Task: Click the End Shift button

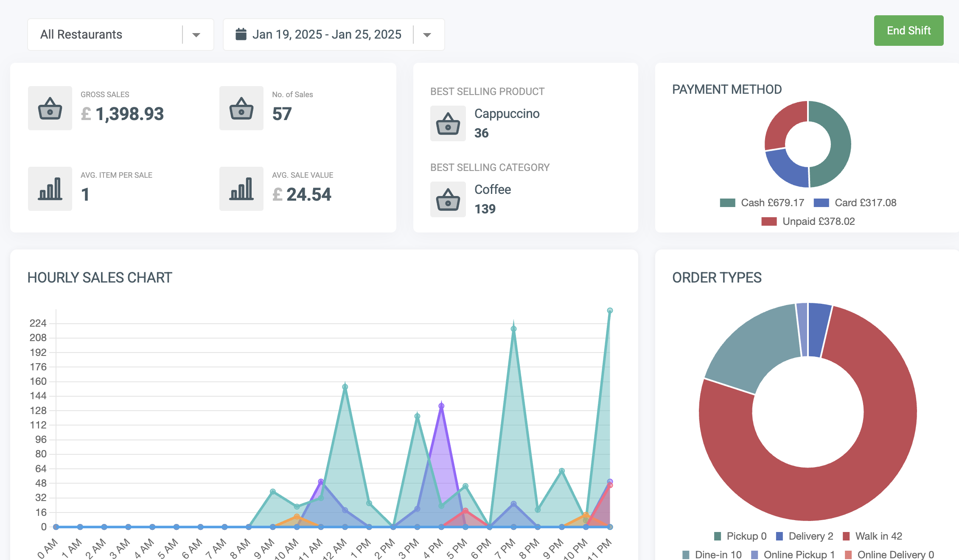Action: [x=909, y=31]
